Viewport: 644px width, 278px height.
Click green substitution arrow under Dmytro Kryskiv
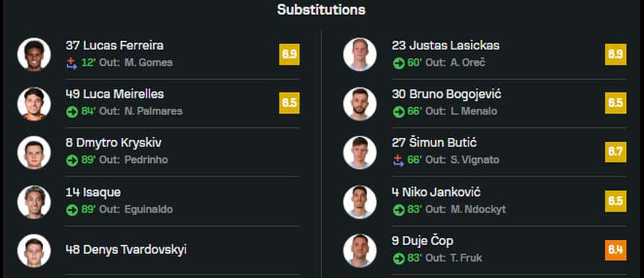72,160
